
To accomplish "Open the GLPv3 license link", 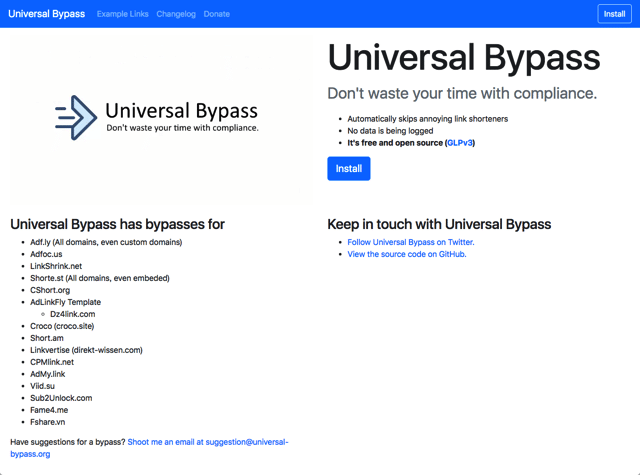I will [x=460, y=143].
